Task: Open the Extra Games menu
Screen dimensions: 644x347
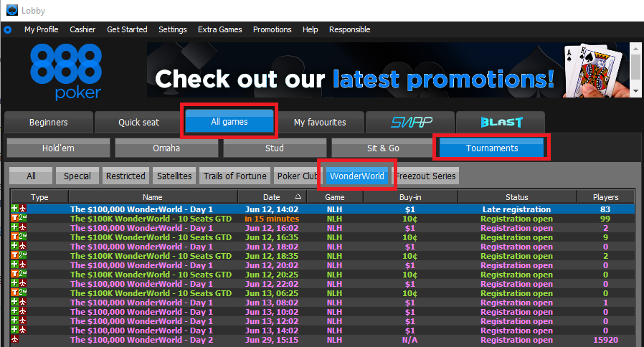Action: (219, 29)
